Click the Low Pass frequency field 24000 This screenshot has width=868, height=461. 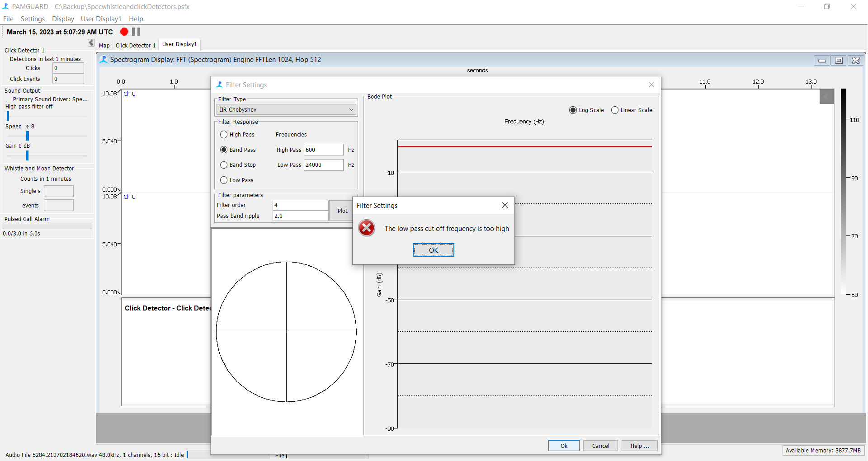point(323,165)
